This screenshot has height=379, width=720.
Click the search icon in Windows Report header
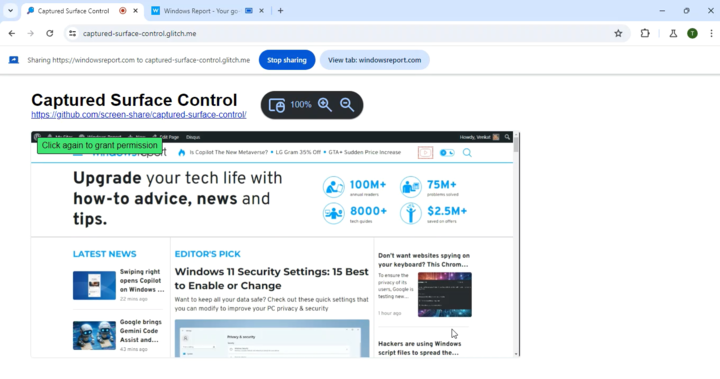(x=467, y=153)
